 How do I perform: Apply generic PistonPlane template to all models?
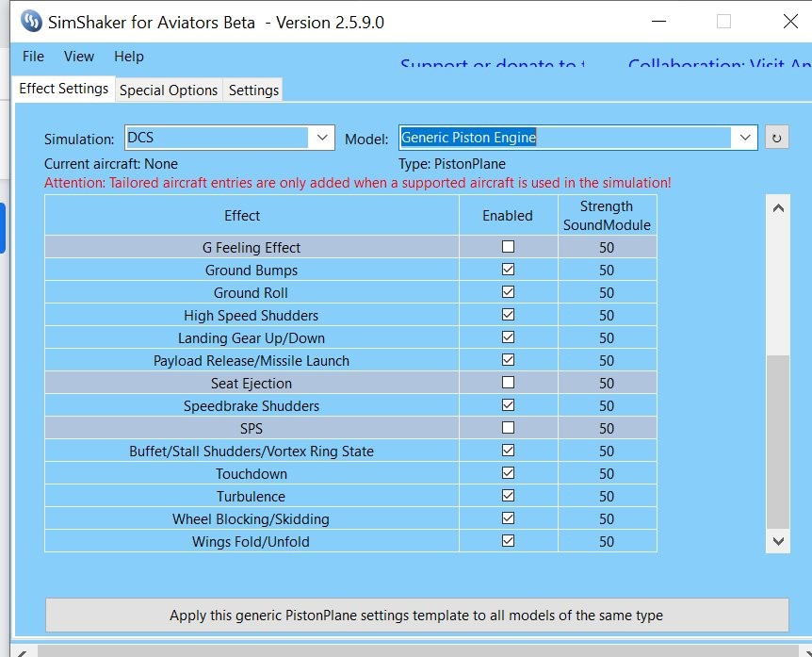(x=417, y=615)
